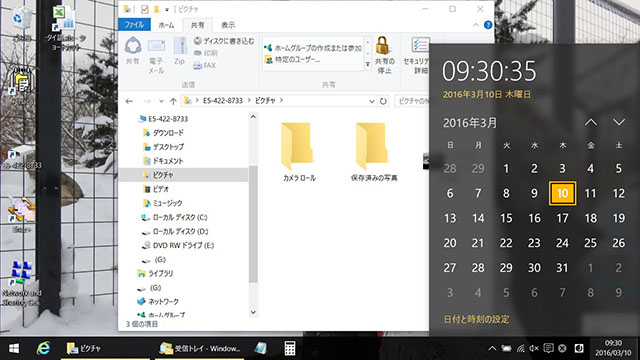The width and height of the screenshot is (640, 360).
Task: Go to previous month in calendar
Action: (x=591, y=122)
